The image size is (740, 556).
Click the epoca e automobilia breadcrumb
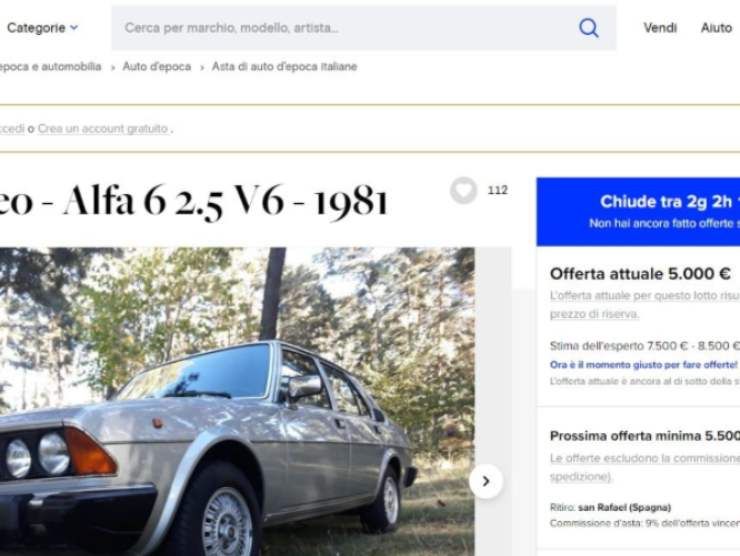pyautogui.click(x=50, y=67)
